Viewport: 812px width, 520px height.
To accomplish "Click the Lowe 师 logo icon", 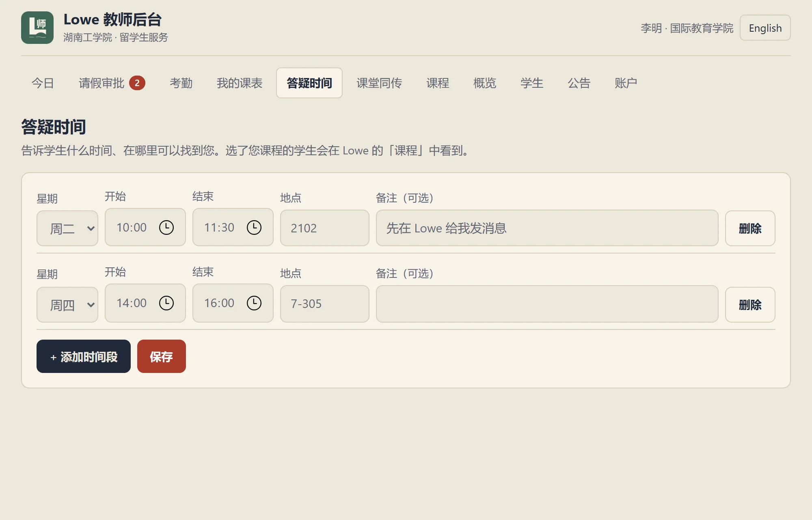I will [37, 28].
